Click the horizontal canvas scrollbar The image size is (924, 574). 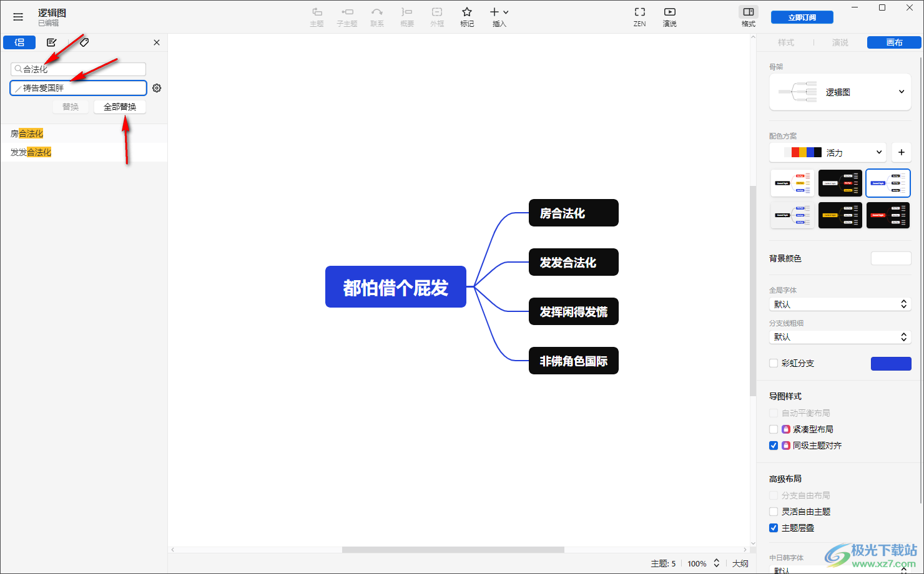[x=453, y=550]
